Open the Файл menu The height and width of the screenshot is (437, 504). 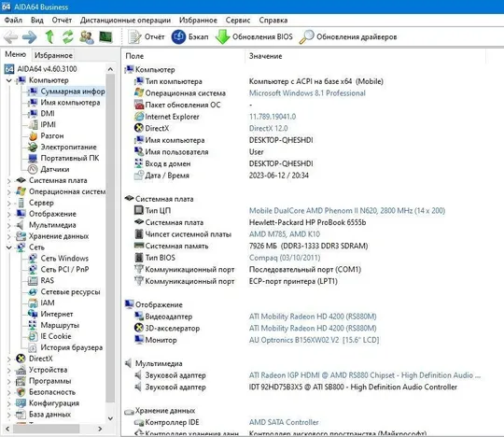coord(13,21)
